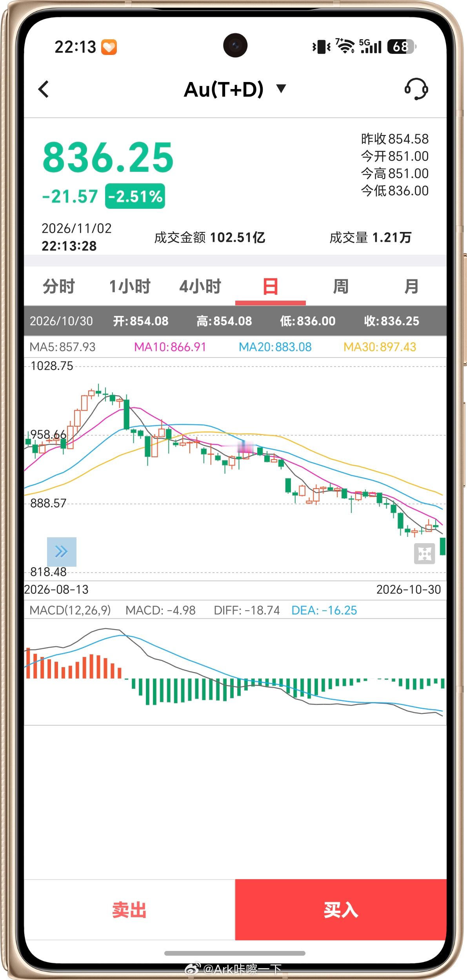The width and height of the screenshot is (467, 980).
Task: Tap 今开851.00 value
Action: point(394,156)
